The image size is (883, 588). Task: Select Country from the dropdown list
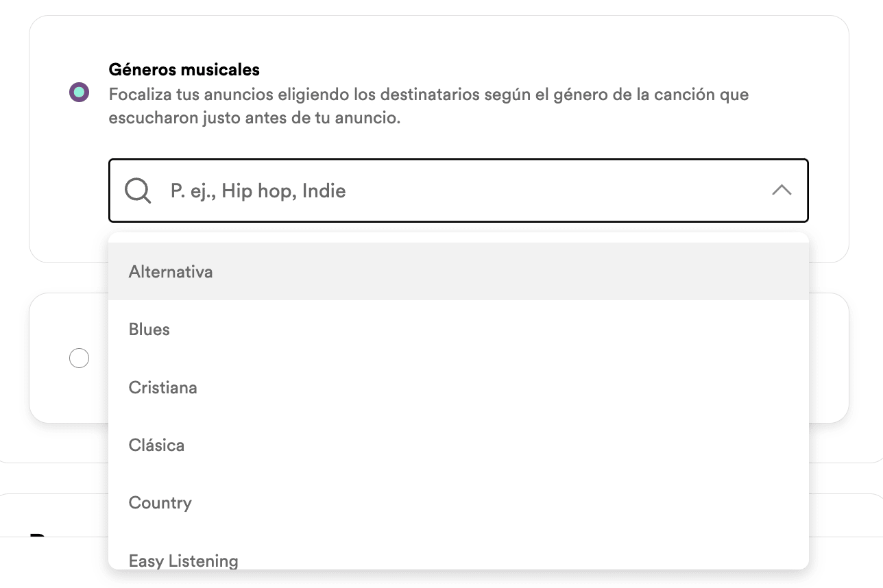coord(160,502)
